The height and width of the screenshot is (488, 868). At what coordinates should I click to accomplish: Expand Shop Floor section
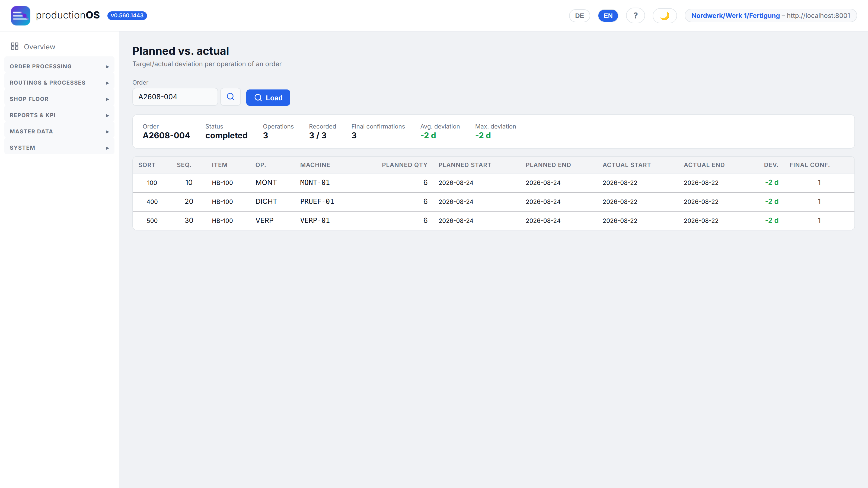(x=59, y=99)
